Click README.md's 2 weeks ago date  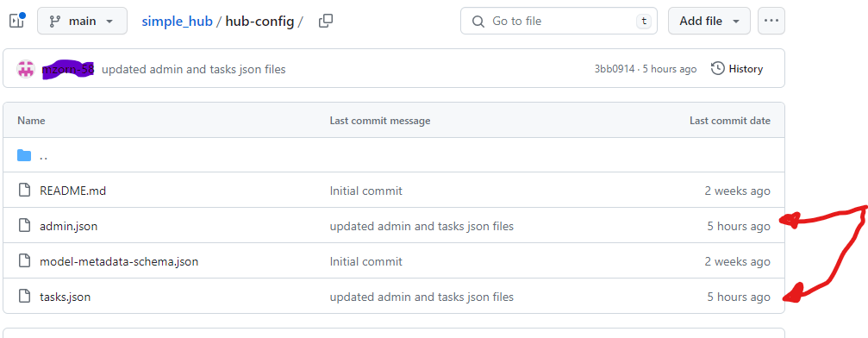[x=737, y=191]
